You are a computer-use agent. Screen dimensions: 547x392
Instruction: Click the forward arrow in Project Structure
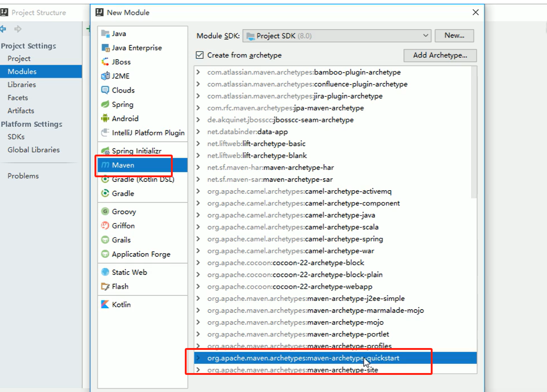tap(18, 29)
